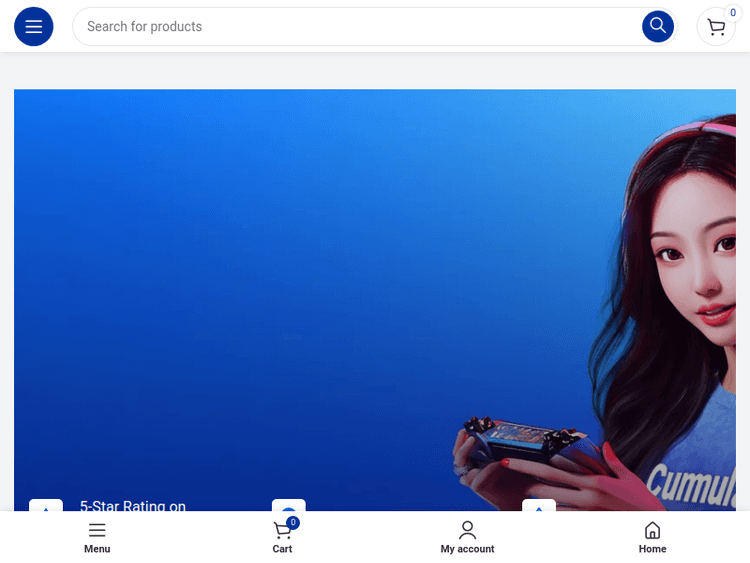Select the Cart label in bottom bar

point(282,549)
